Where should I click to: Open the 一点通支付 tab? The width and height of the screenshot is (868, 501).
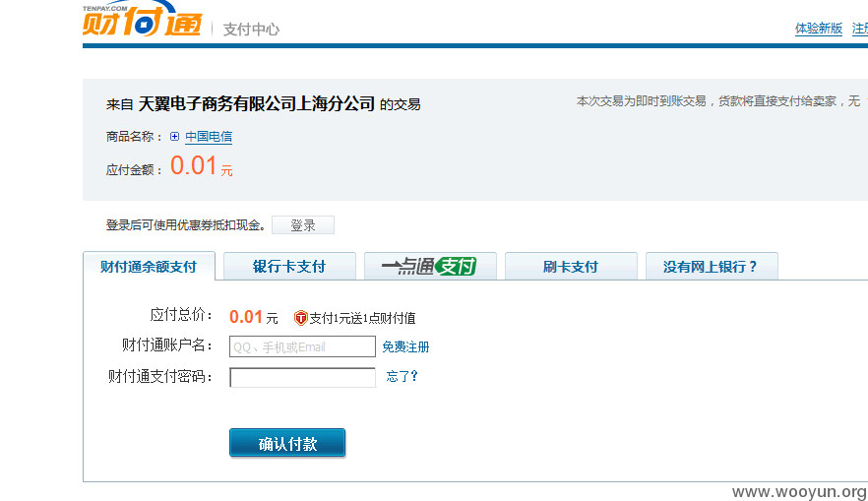[x=430, y=267]
